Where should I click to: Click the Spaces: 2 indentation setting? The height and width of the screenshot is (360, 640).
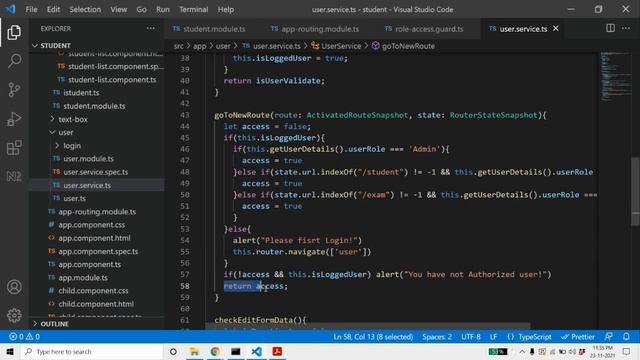pos(437,337)
